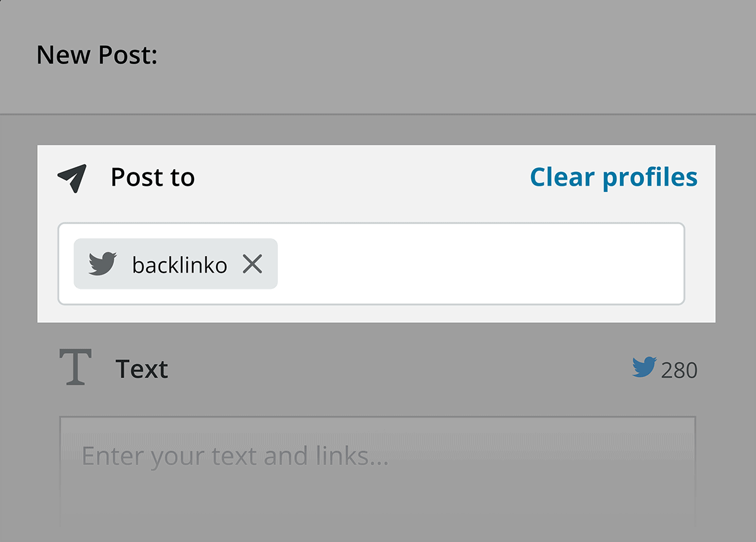756x542 pixels.
Task: Click the Twitter bird inside backlinko chip
Action: pyautogui.click(x=103, y=264)
